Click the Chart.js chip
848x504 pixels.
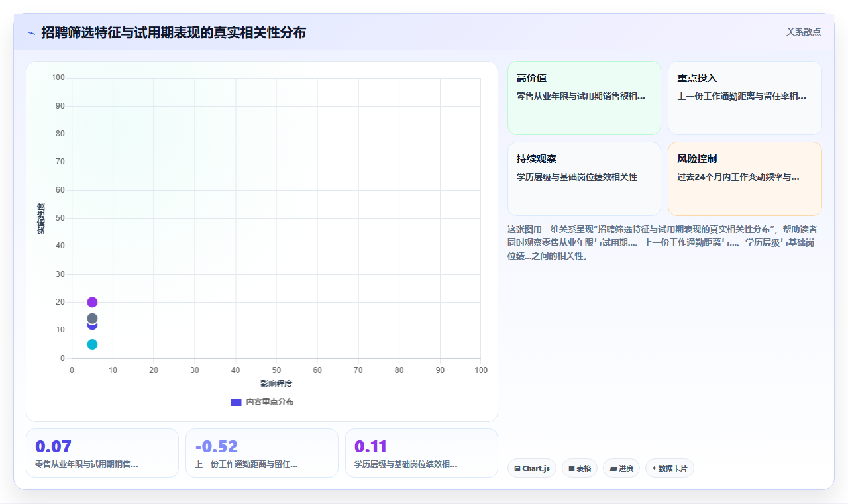532,468
